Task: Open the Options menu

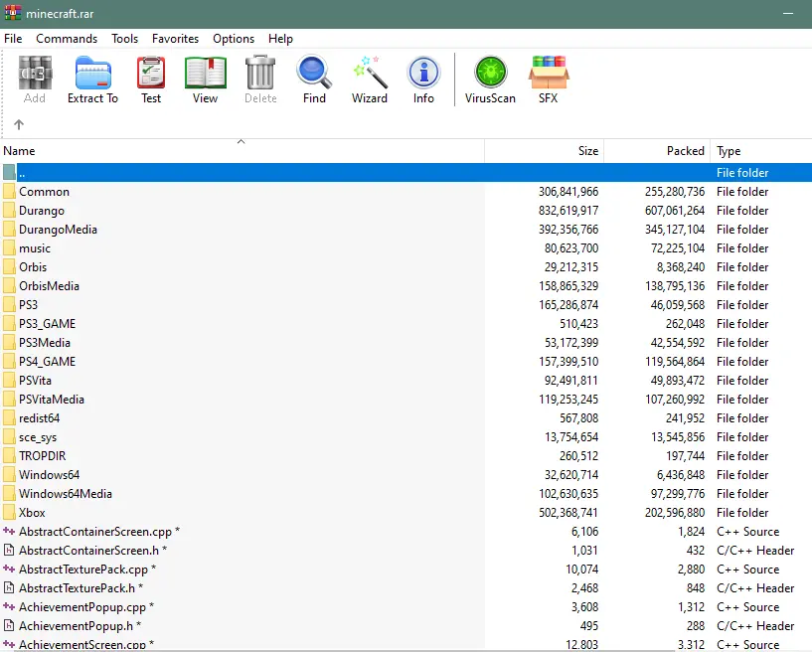Action: click(x=234, y=39)
